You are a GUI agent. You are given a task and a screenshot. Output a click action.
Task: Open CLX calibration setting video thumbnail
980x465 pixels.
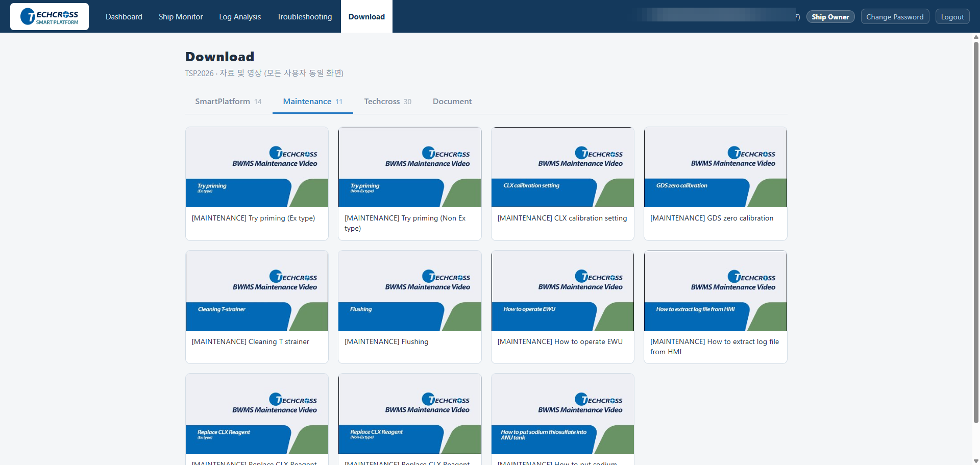tap(562, 167)
